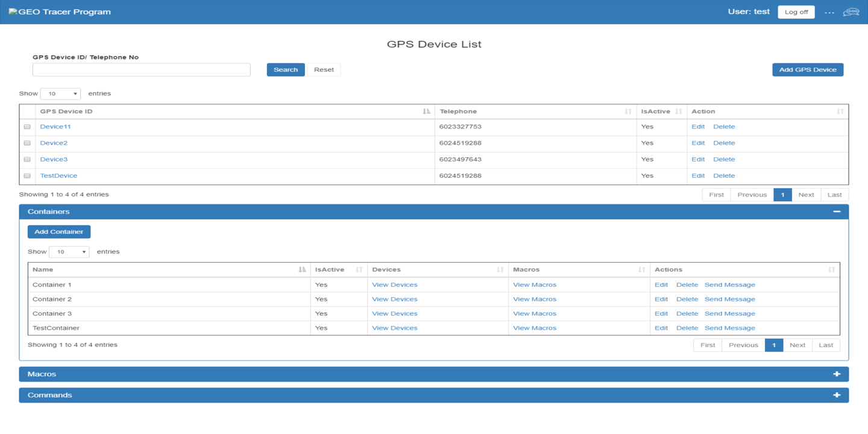Delete the Device2 row
This screenshot has height=434, width=868.
(x=724, y=143)
